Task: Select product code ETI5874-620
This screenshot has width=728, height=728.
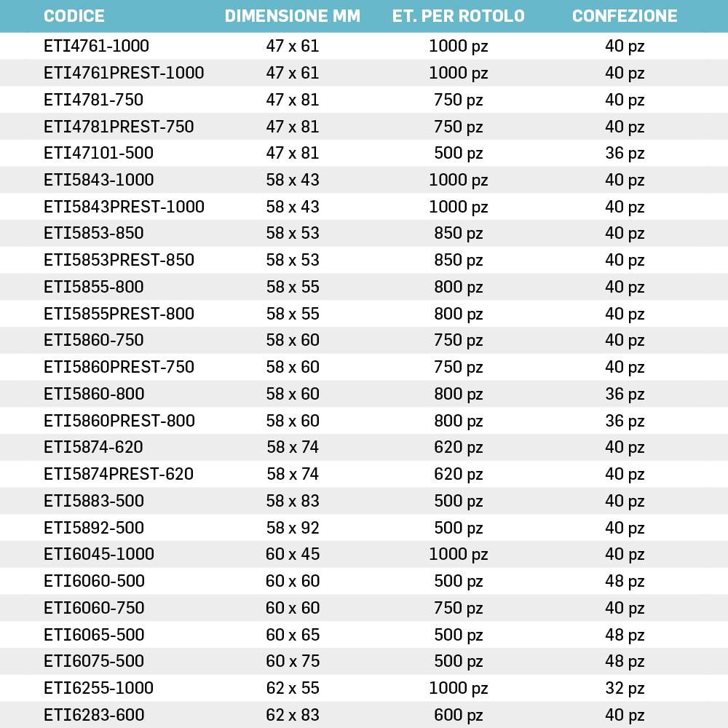Action: [93, 447]
